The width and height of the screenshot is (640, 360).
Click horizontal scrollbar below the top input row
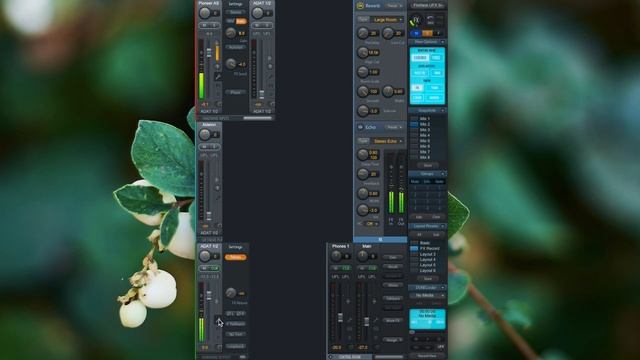(x=258, y=118)
